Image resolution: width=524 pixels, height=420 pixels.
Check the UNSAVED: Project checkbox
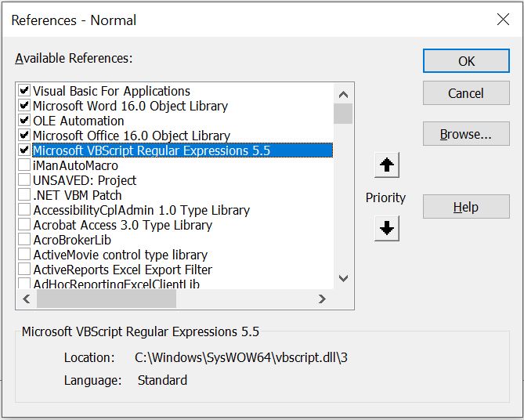coord(24,180)
